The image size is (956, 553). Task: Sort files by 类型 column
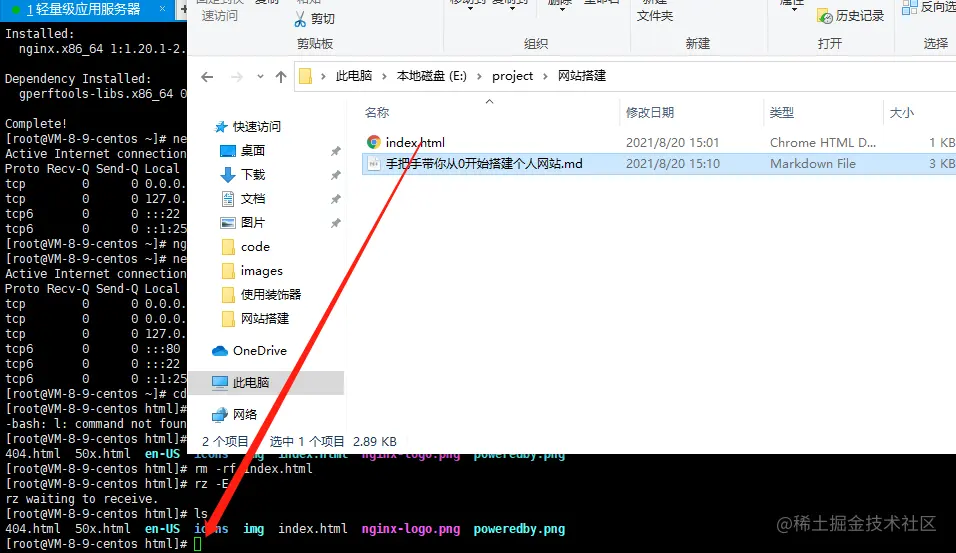[x=782, y=112]
